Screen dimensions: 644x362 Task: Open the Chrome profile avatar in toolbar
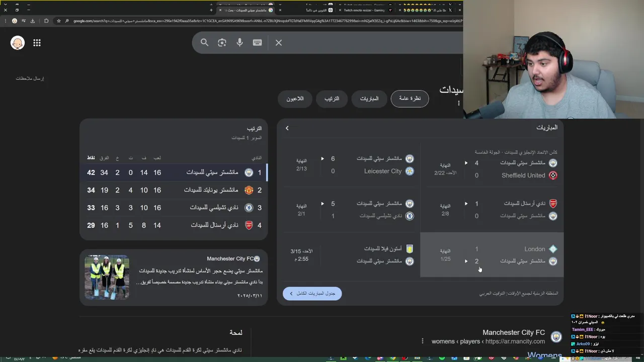point(15,21)
